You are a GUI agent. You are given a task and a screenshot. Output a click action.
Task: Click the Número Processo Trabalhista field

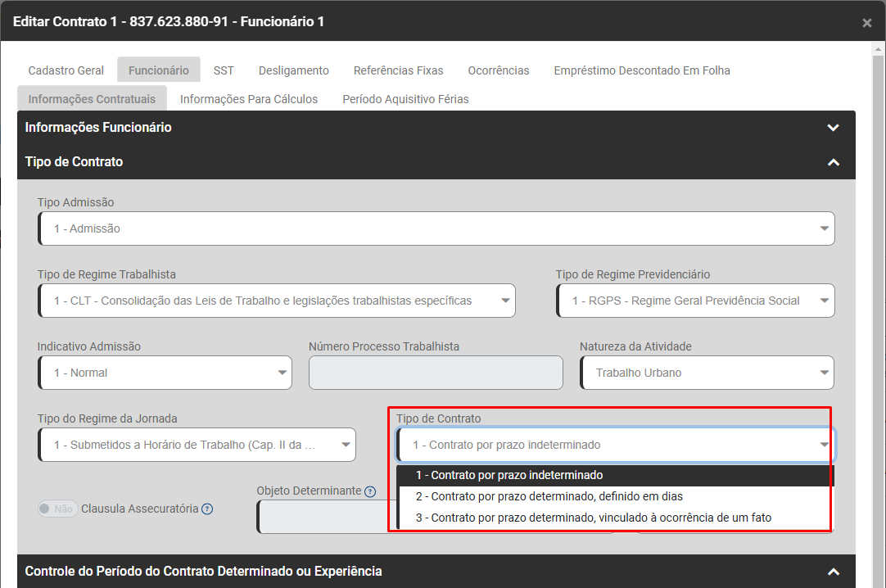point(436,373)
